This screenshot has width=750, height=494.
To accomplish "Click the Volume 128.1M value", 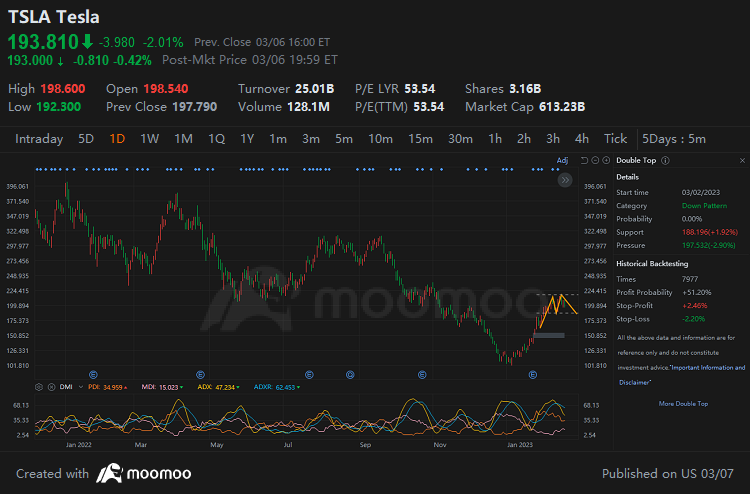I will (x=308, y=107).
